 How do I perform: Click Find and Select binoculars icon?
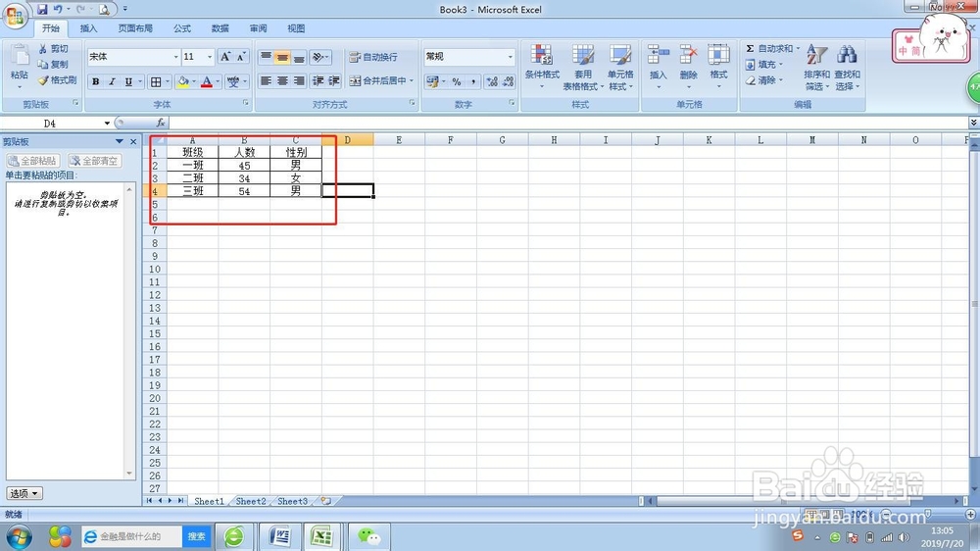click(847, 55)
